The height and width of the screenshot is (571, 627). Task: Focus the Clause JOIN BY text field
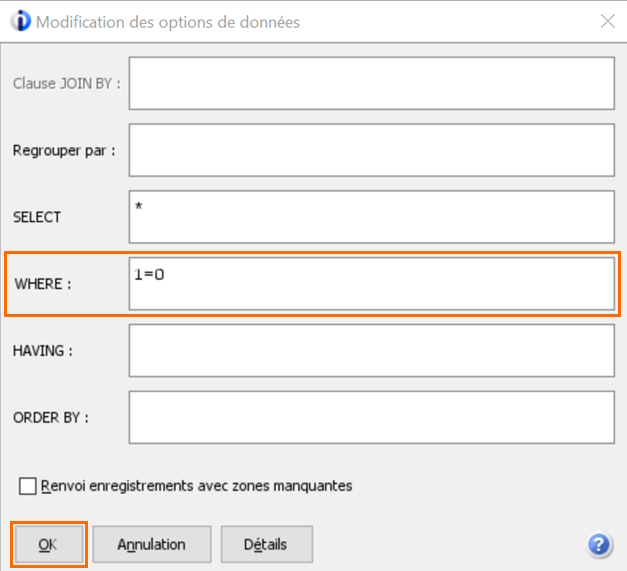click(x=371, y=83)
